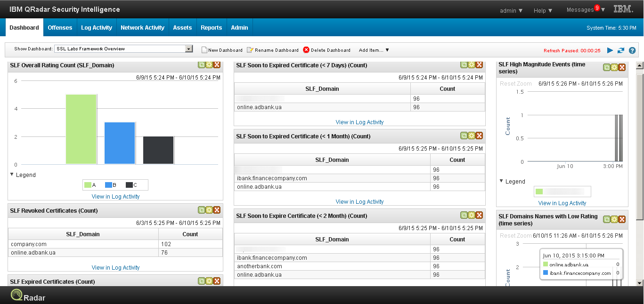644x304 pixels.
Task: Collapse Legend in High Magnitude Events panel
Action: [501, 181]
